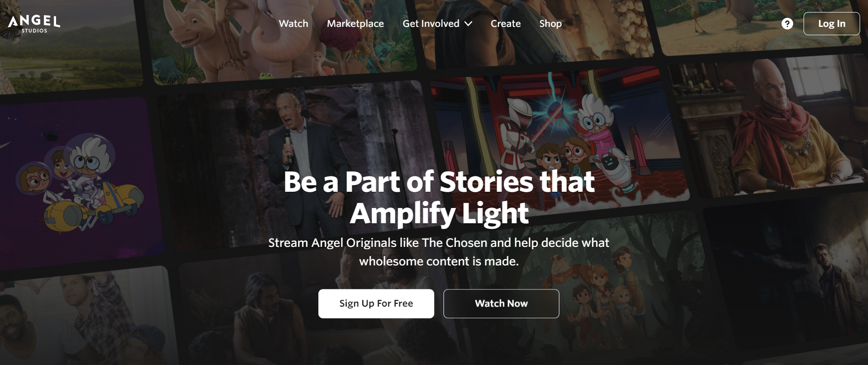Screen dimensions: 868x365
Task: Click the Watch Now button
Action: (501, 303)
